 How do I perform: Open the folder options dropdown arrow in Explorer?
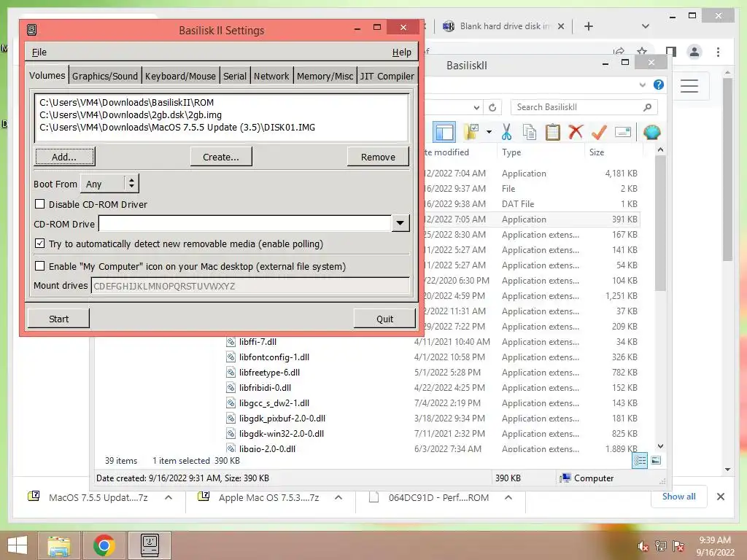click(x=489, y=132)
